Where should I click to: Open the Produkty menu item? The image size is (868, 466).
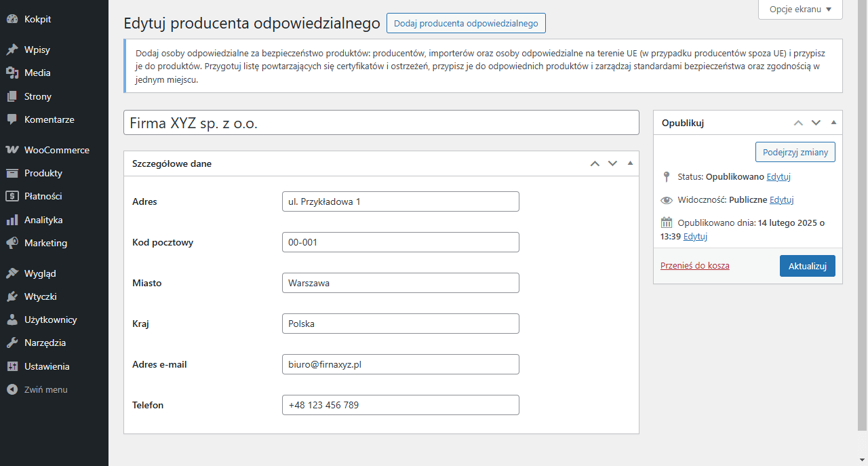coord(43,173)
